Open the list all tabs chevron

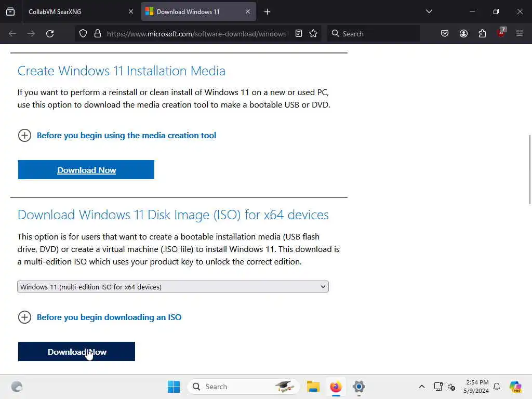coord(429,11)
